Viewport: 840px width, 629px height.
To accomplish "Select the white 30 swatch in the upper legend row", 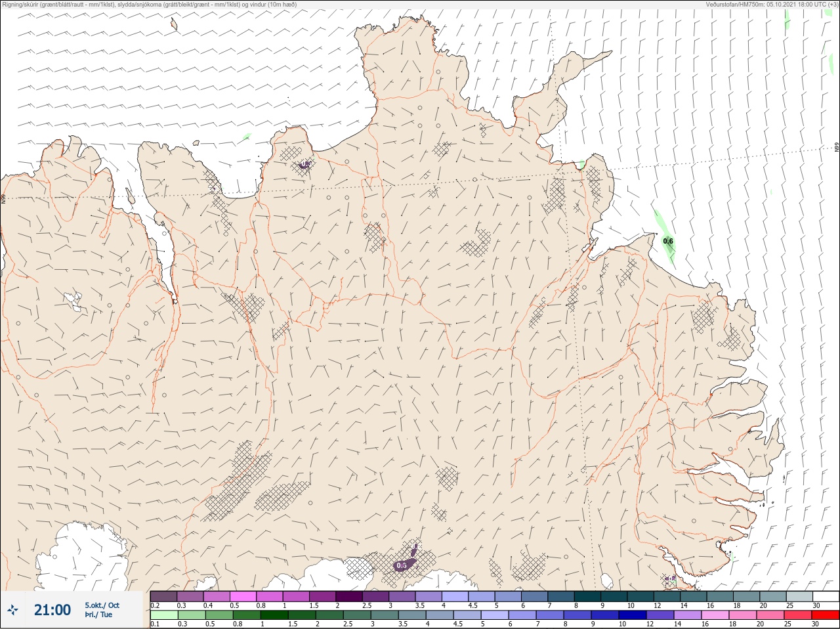I will [x=826, y=596].
